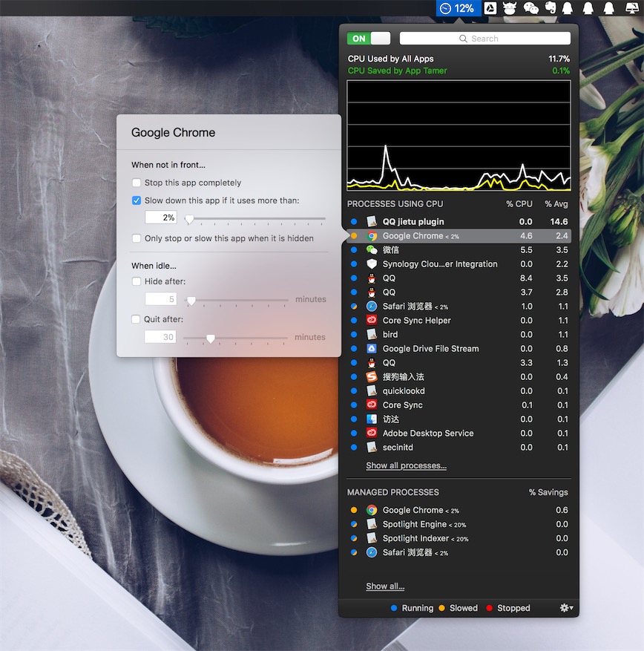Click the % CPU column header
Image resolution: width=644 pixels, height=651 pixels.
(x=519, y=204)
